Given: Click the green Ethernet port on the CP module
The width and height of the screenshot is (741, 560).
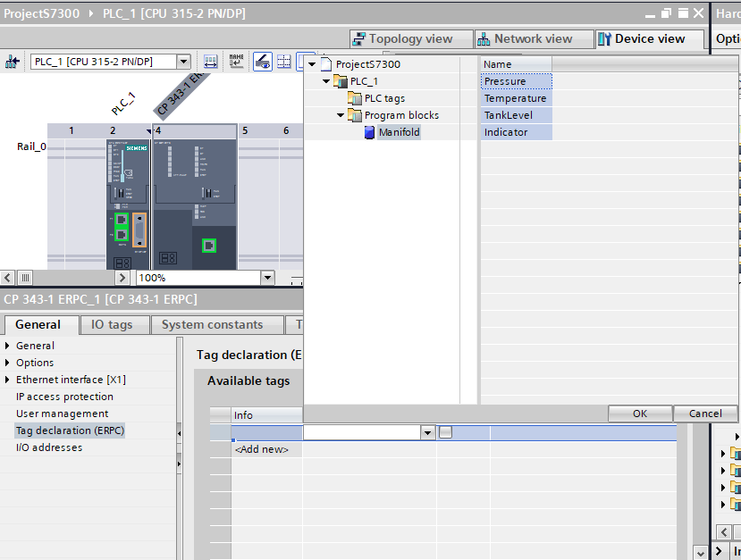Looking at the screenshot, I should 209,246.
